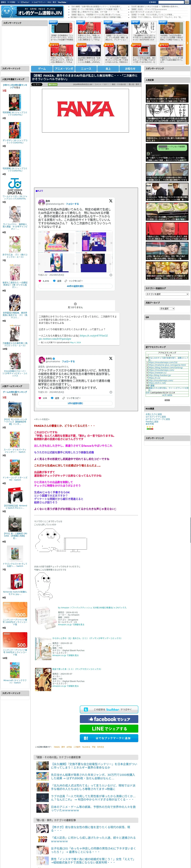Like なゆた's tweet with the heart icon
The image size is (191, 868).
[x=40, y=398]
